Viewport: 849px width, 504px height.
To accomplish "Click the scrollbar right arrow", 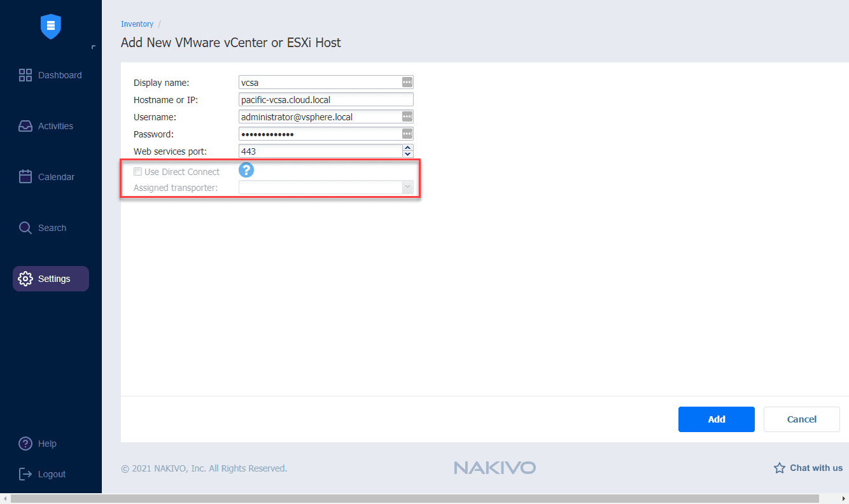I will (x=844, y=499).
